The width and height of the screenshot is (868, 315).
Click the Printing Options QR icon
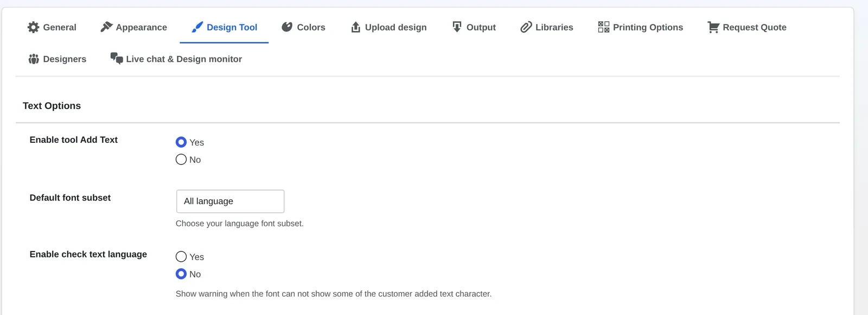[x=604, y=27]
